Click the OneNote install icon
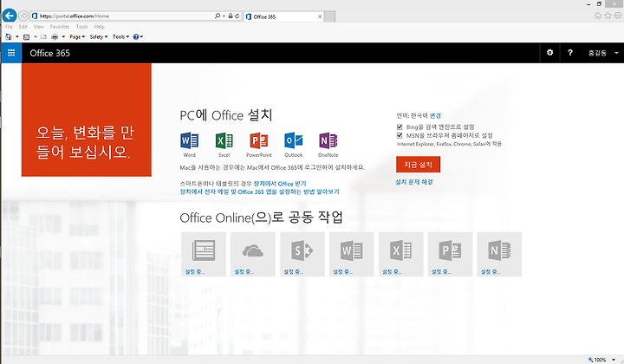This screenshot has height=364, width=624. pos(328,140)
